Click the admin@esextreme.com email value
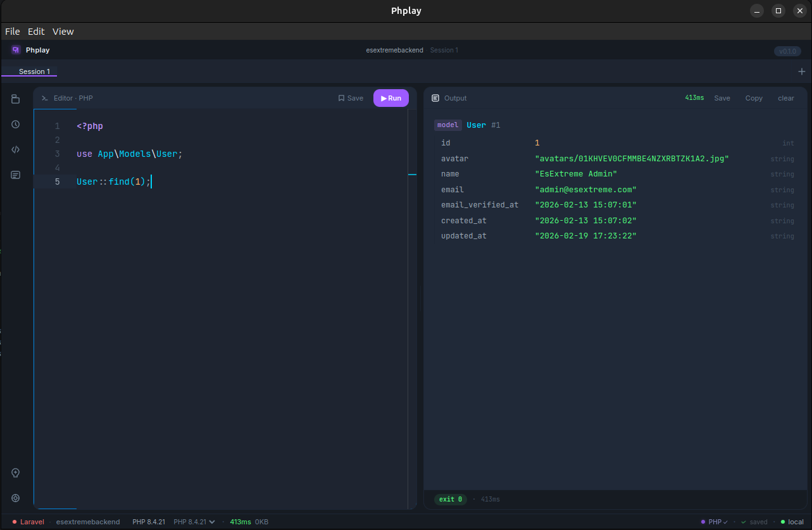This screenshot has width=812, height=530. coord(585,190)
